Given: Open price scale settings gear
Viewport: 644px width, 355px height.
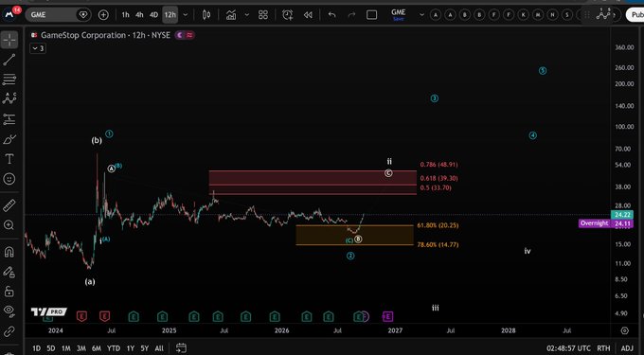Looking at the screenshot, I should tap(625, 330).
